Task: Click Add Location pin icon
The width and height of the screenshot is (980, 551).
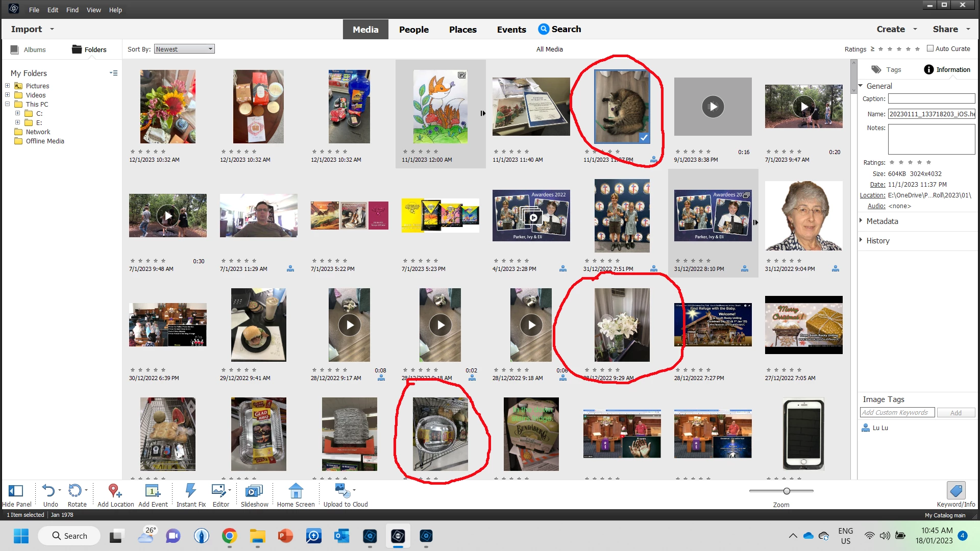Action: tap(114, 491)
